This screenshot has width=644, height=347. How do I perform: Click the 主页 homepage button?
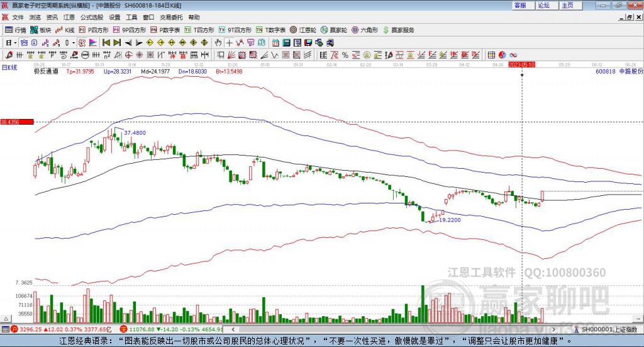coord(570,5)
